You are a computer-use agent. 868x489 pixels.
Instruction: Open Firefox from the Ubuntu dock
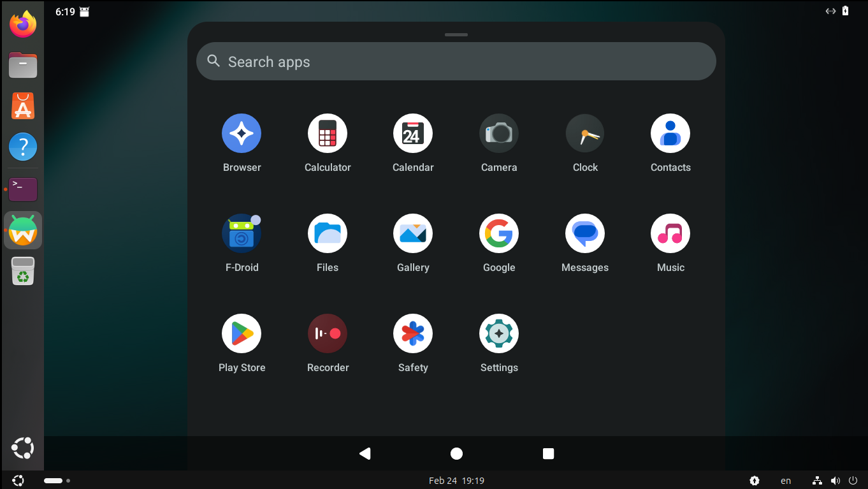23,25
